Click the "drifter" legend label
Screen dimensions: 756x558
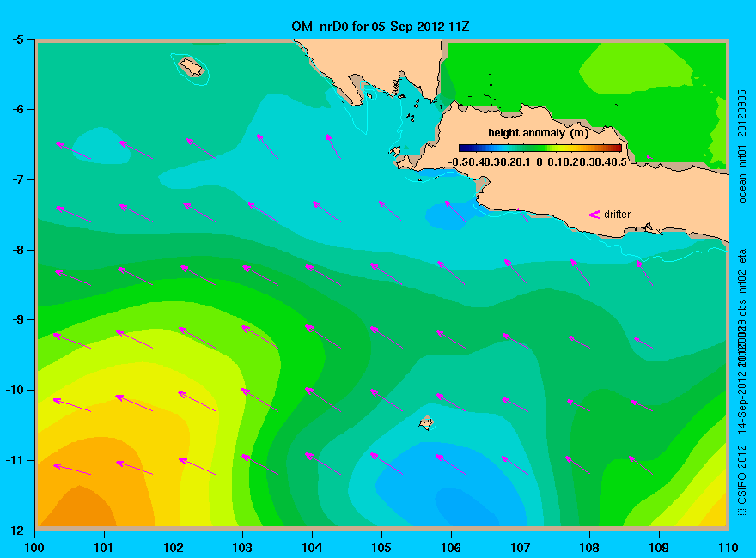[617, 215]
